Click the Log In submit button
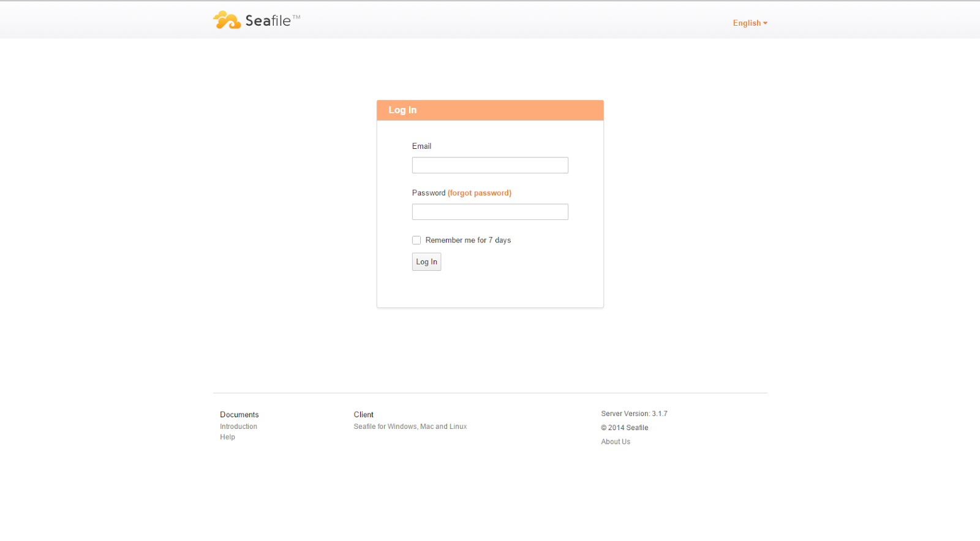Image resolution: width=980 pixels, height=541 pixels. [x=426, y=262]
